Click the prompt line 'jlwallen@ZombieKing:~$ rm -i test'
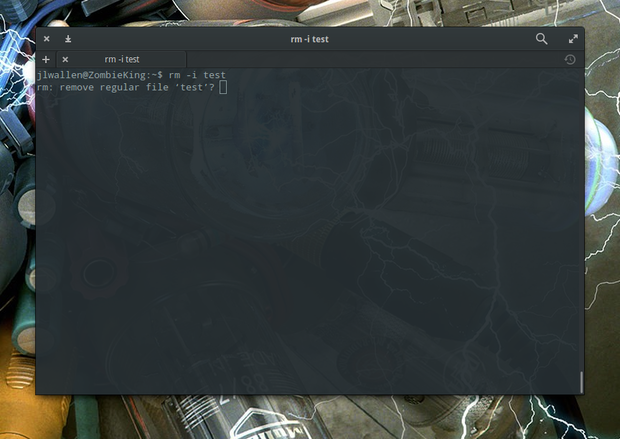This screenshot has height=439, width=620. [x=131, y=75]
